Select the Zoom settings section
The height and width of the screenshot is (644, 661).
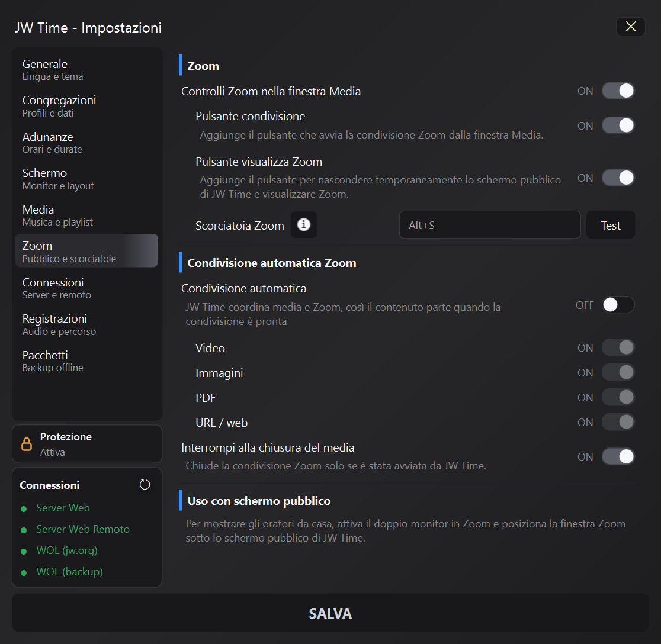[87, 250]
